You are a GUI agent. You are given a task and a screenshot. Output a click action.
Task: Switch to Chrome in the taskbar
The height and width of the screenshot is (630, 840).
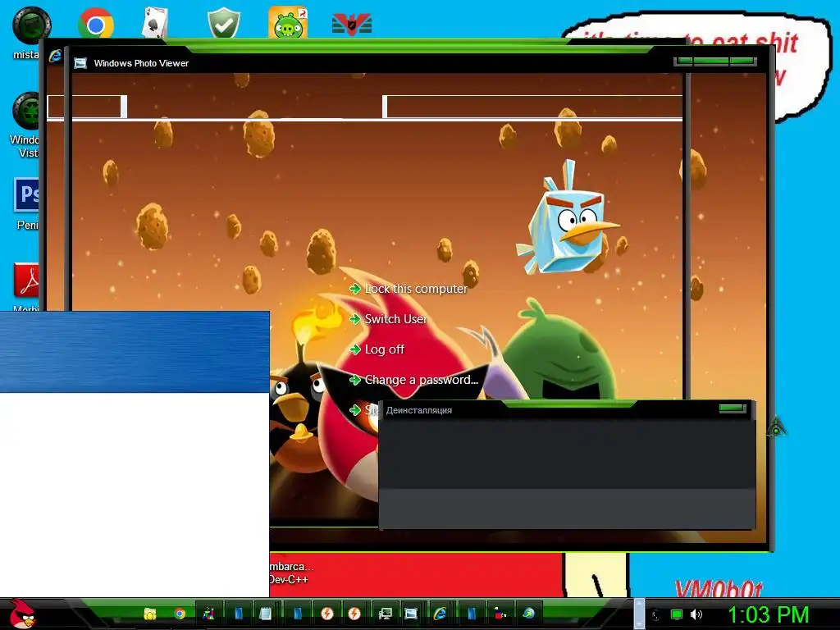click(180, 614)
